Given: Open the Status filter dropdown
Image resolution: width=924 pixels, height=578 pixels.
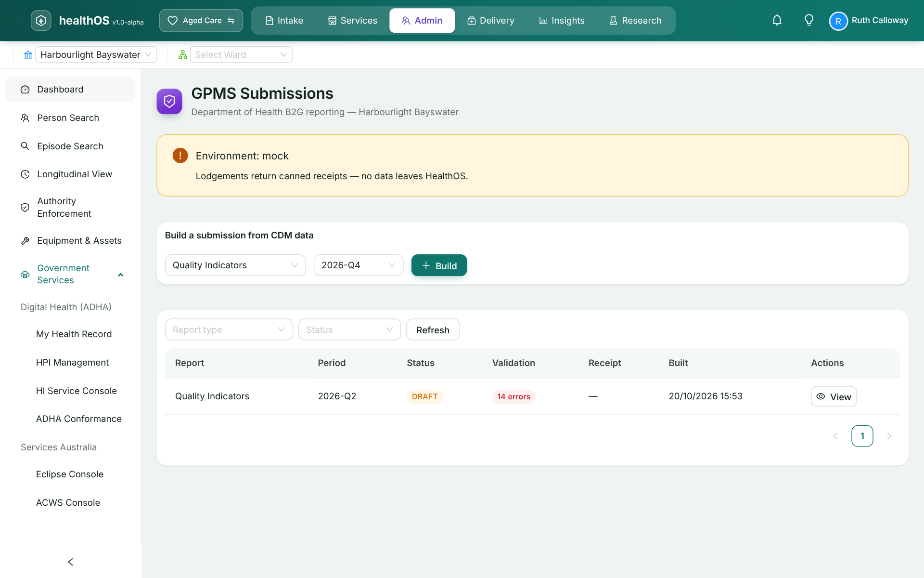Looking at the screenshot, I should [349, 329].
